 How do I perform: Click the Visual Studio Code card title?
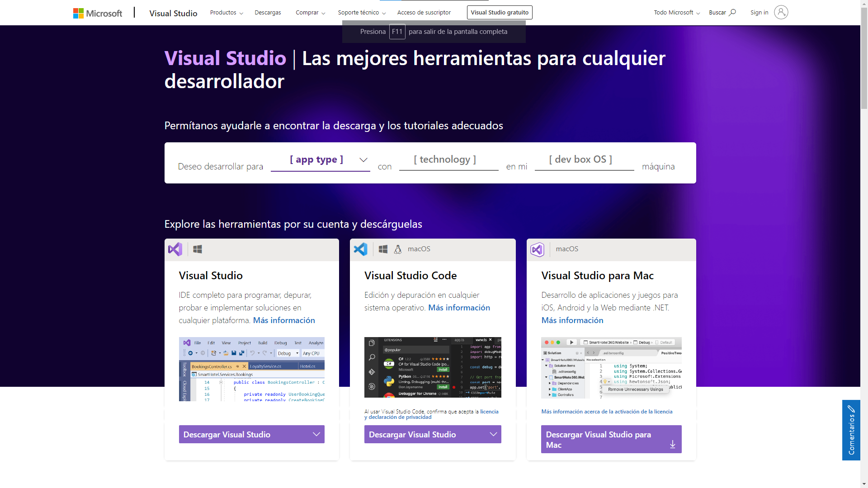pyautogui.click(x=410, y=276)
